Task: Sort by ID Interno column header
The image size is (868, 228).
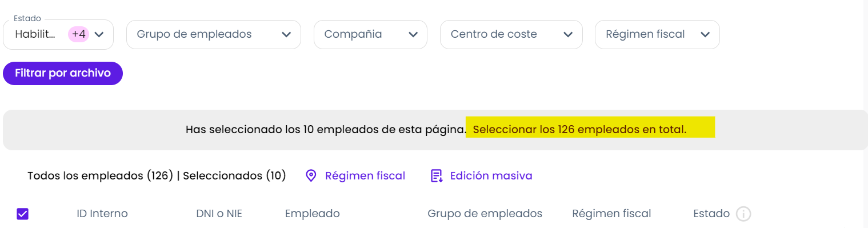Action: tap(102, 214)
